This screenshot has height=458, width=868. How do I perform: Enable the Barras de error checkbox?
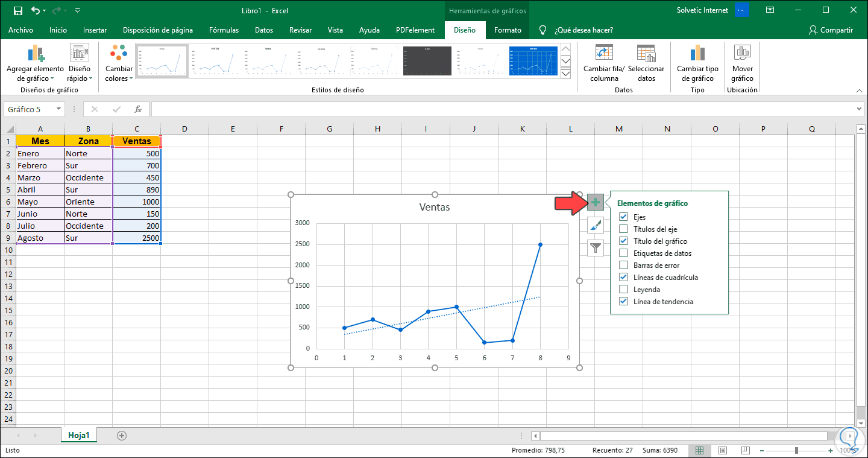[623, 266]
